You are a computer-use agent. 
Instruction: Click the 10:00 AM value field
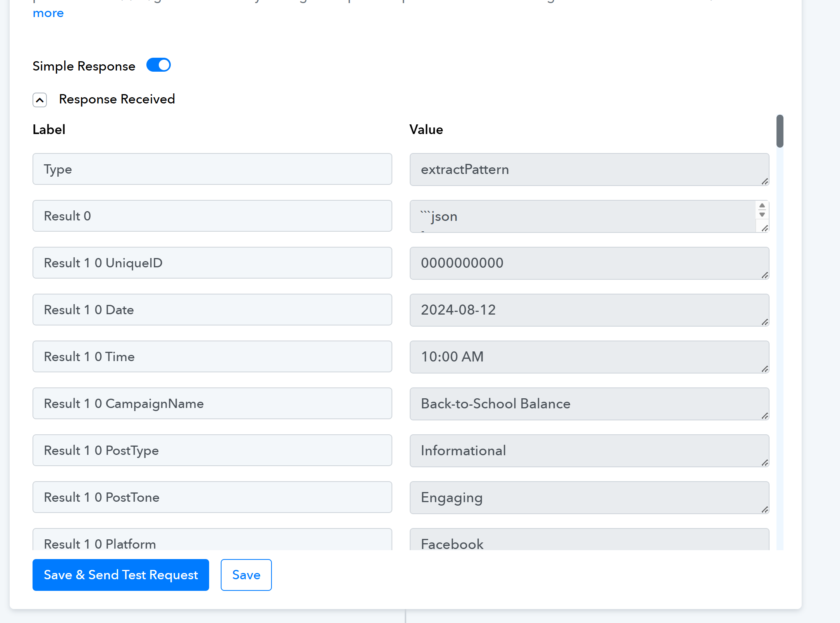point(589,357)
